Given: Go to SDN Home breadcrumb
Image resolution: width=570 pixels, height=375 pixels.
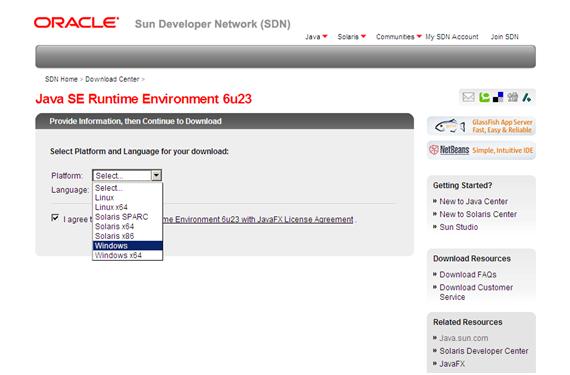Looking at the screenshot, I should pos(61,79).
